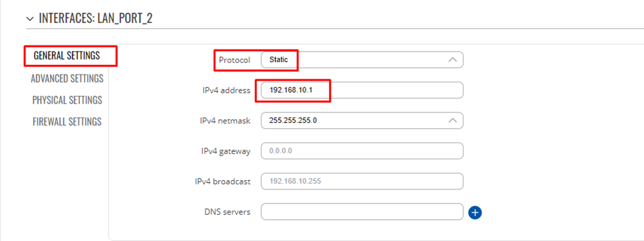Click into the IPv4 gateway field

click(x=362, y=151)
